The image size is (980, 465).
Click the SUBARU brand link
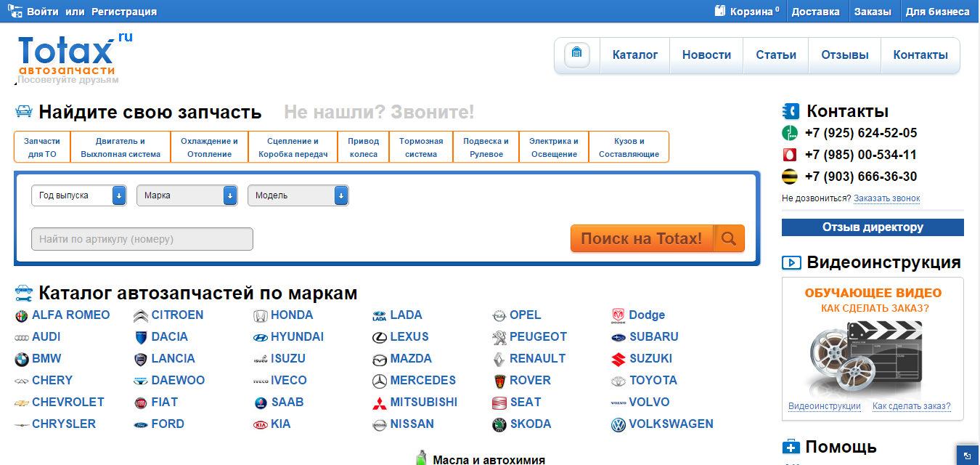(x=653, y=337)
